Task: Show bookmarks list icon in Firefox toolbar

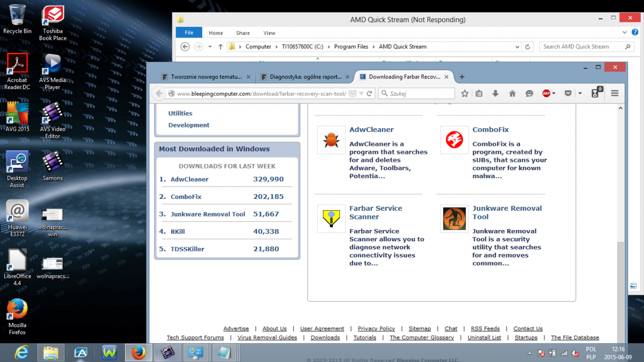Action: [479, 93]
